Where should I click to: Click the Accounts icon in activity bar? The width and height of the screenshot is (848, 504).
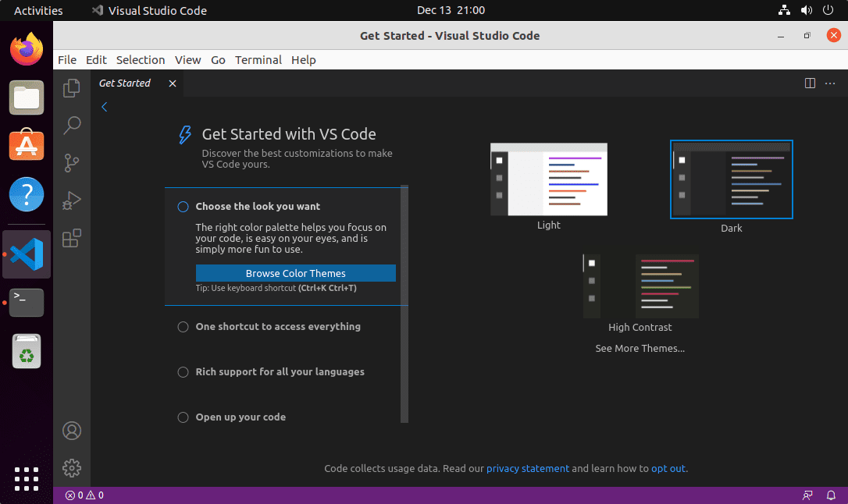point(72,430)
